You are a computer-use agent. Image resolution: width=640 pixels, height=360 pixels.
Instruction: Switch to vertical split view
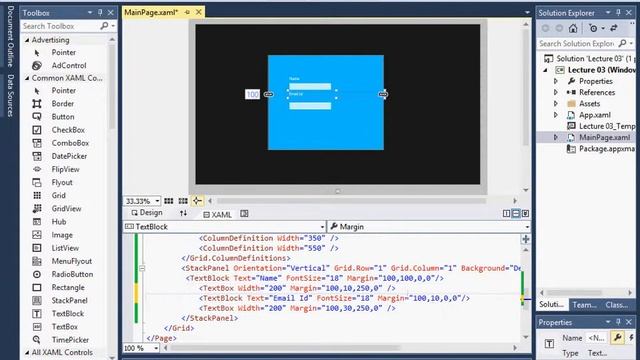click(507, 213)
